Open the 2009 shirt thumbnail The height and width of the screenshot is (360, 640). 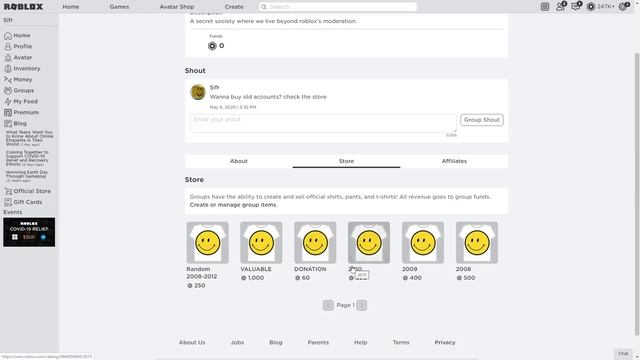click(x=423, y=242)
